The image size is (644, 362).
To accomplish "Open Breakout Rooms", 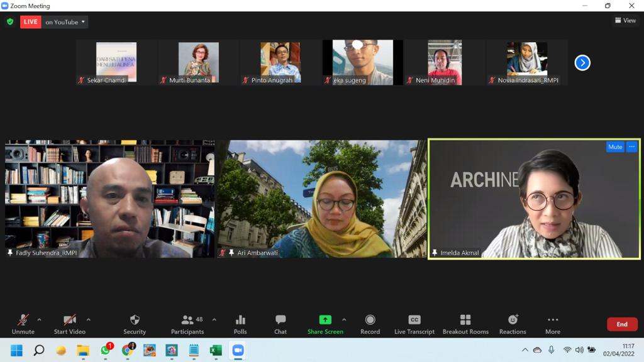I will click(465, 320).
